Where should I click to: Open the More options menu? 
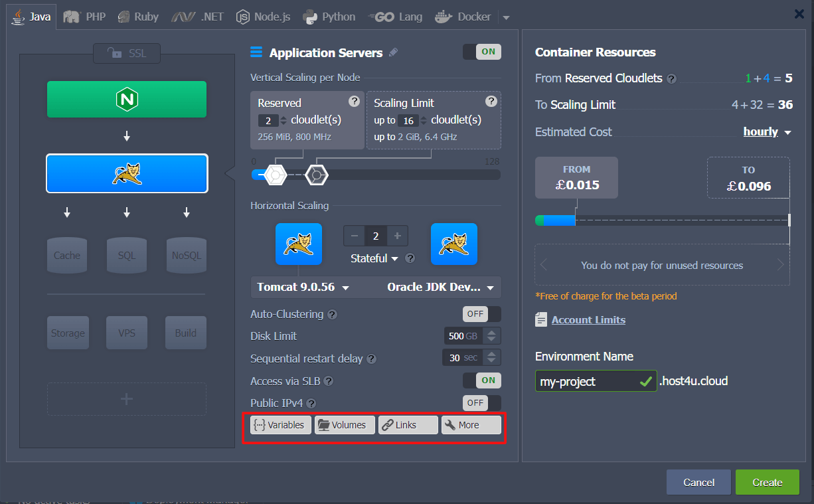(x=470, y=425)
